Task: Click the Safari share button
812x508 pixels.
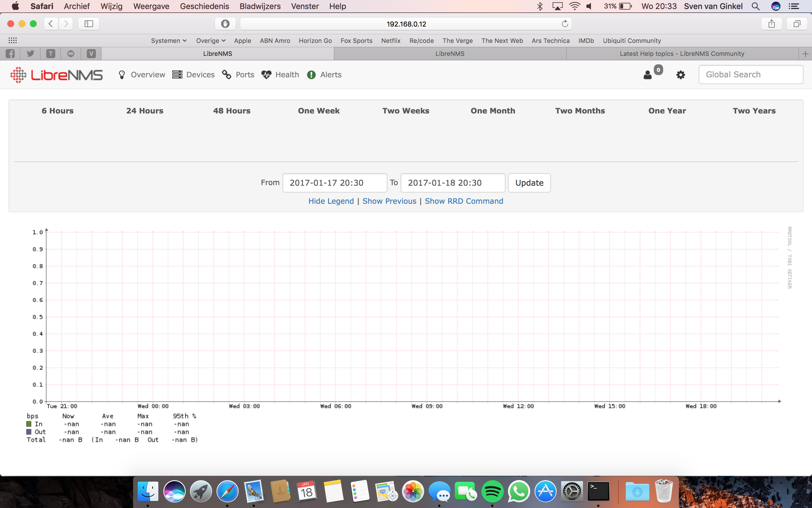Action: pos(772,23)
